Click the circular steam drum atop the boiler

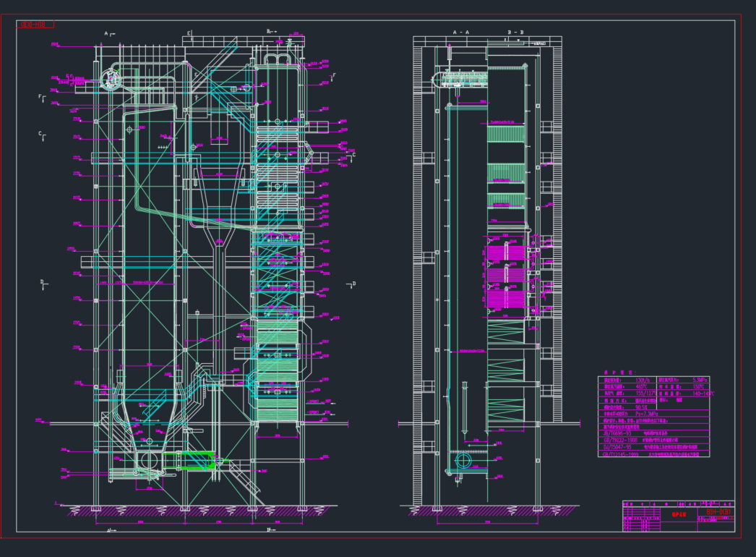(x=111, y=80)
